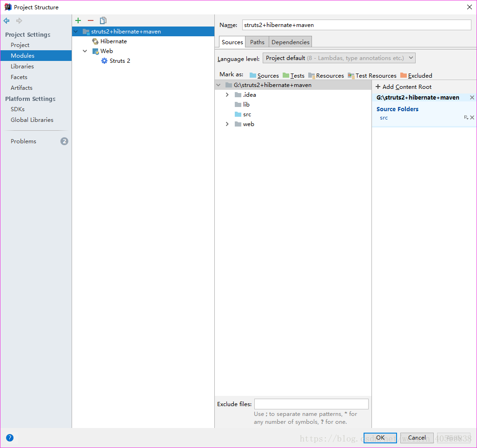Select the Struts 2 gear icon

pos(104,60)
